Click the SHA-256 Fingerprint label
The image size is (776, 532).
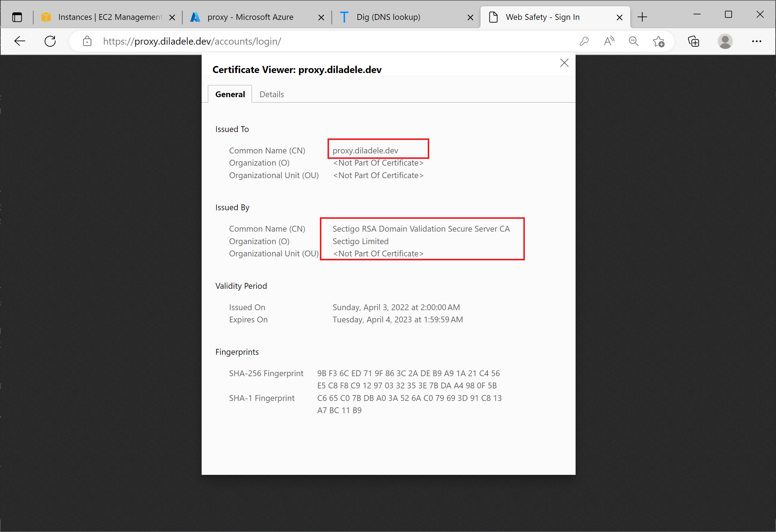(x=266, y=373)
